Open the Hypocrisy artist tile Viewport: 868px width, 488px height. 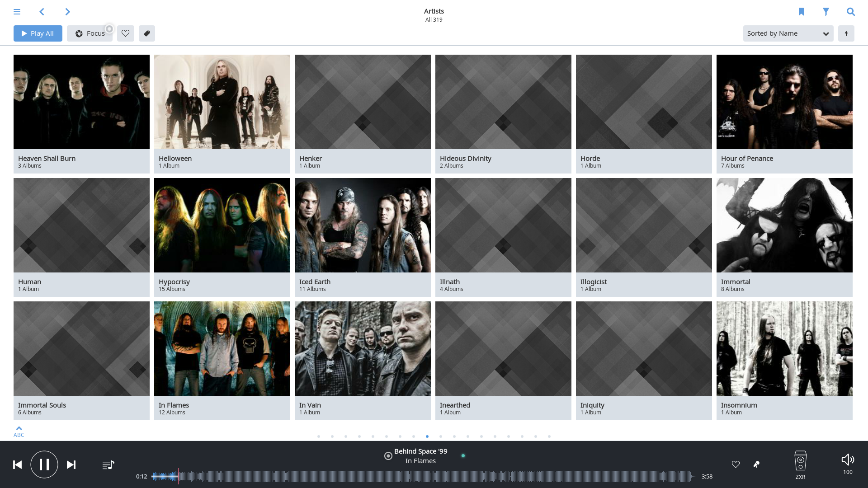click(x=222, y=237)
